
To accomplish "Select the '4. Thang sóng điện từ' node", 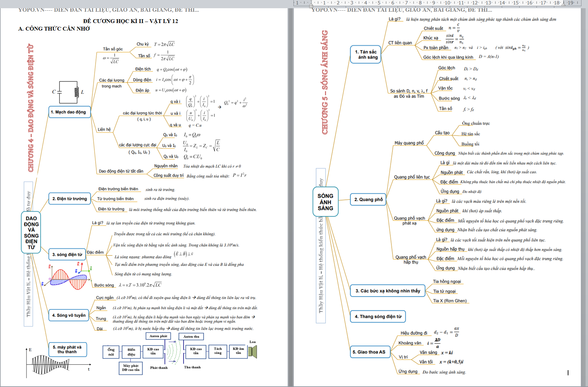I will 378,317.
